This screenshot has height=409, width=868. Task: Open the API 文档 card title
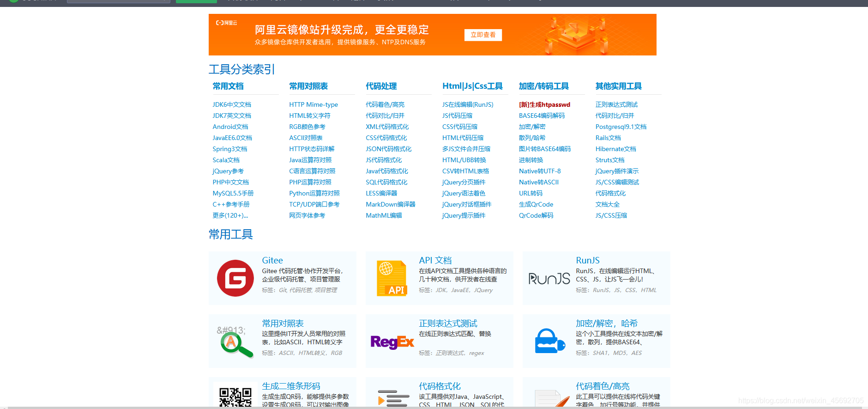tap(435, 260)
